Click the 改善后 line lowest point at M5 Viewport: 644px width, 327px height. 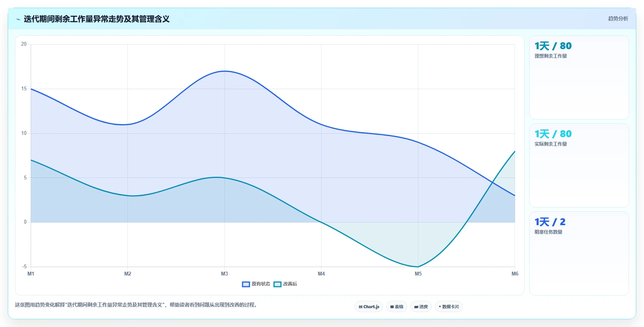[x=418, y=267]
